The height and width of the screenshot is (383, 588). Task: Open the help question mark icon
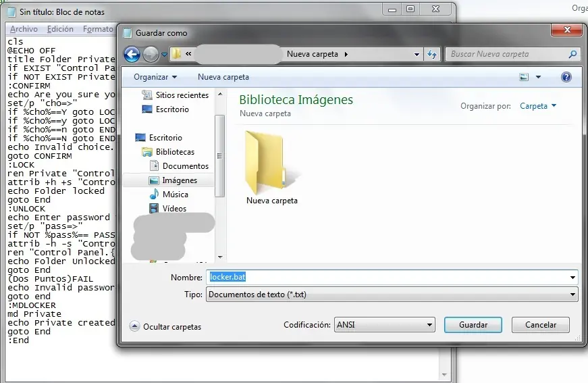click(566, 77)
